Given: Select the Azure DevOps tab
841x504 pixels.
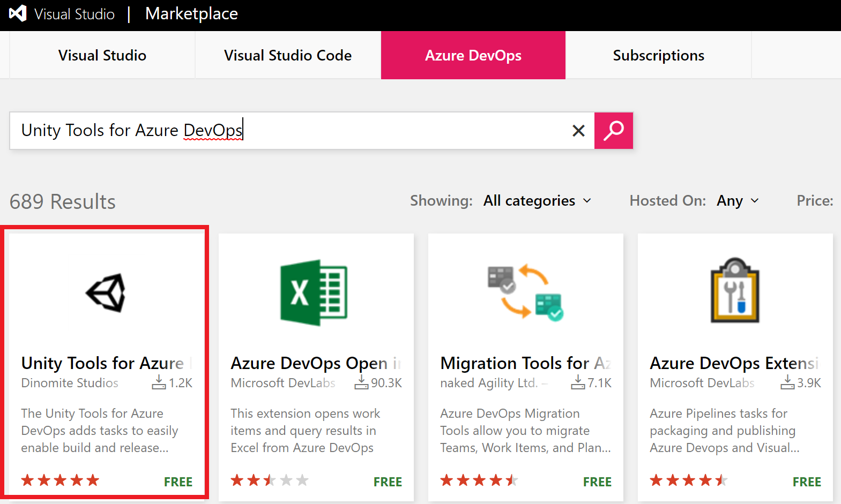Looking at the screenshot, I should pyautogui.click(x=473, y=55).
